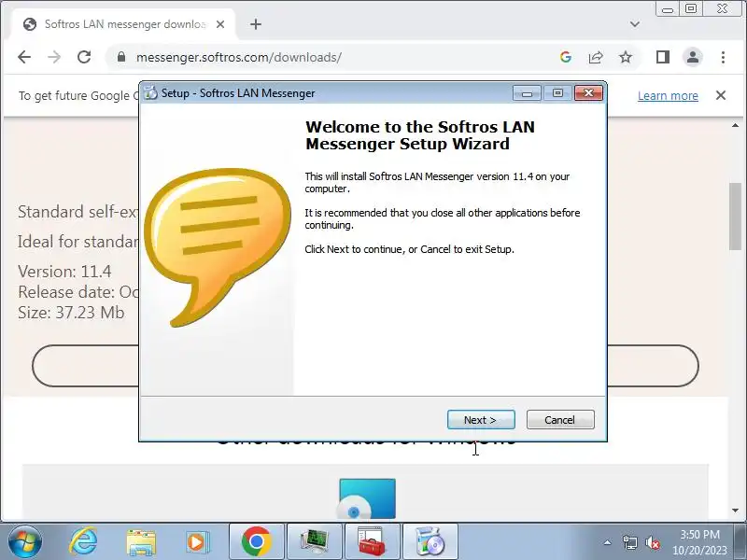Open a new Chrome tab
The height and width of the screenshot is (560, 747).
256,24
